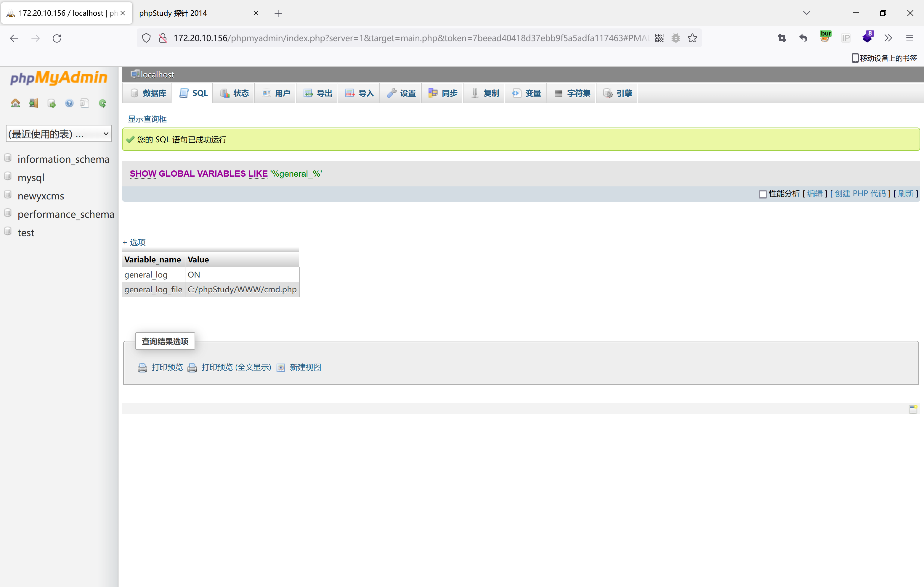924x587 pixels.
Task: Open the phpMyAdmin documentation icon
Action: tap(84, 103)
